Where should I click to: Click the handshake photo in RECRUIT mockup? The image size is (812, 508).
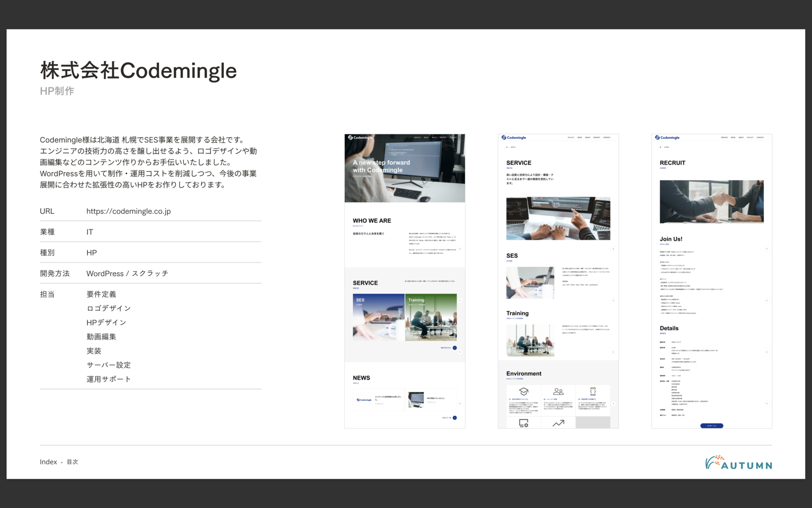(711, 202)
